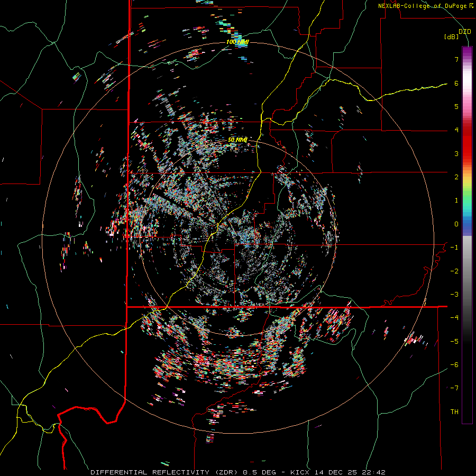Select the 6 value on color scale
The width and height of the screenshot is (476, 476).
pos(456,83)
